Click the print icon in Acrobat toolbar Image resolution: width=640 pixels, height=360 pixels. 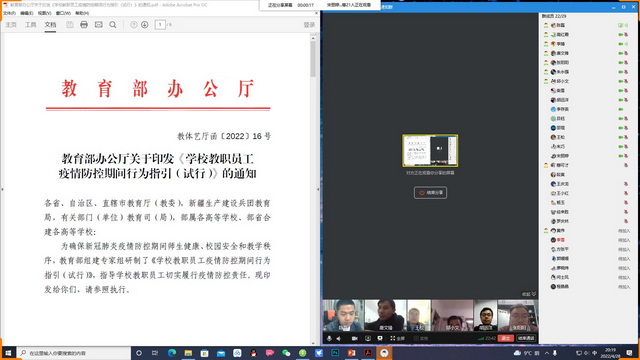click(84, 25)
